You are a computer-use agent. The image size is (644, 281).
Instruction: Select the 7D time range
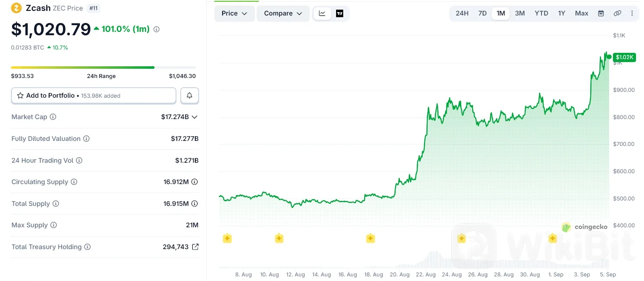coord(482,13)
